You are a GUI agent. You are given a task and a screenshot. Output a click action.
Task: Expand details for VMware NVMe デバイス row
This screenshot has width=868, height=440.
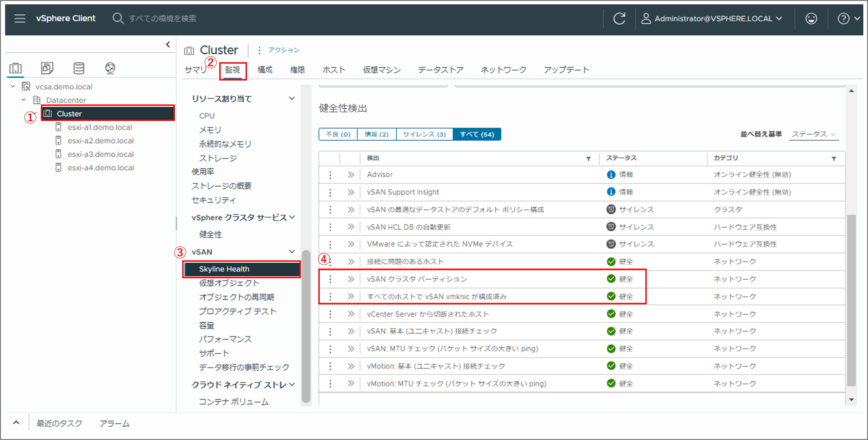pyautogui.click(x=351, y=244)
